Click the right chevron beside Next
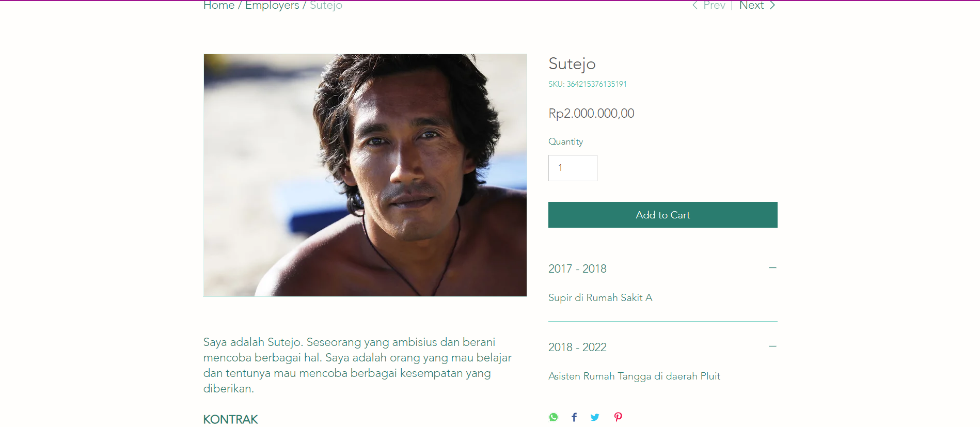This screenshot has width=980, height=427. [772, 5]
